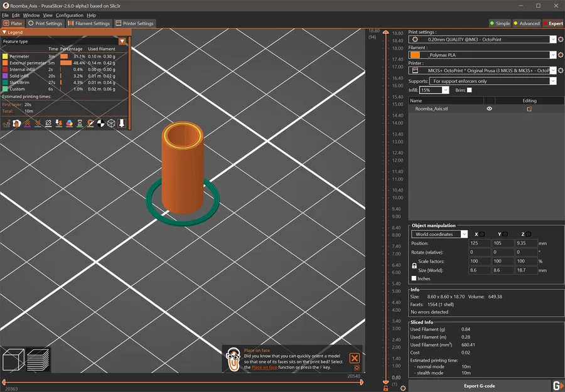Hide Roomba_Axis.stl using eye icon
The height and width of the screenshot is (392, 565).
click(489, 109)
